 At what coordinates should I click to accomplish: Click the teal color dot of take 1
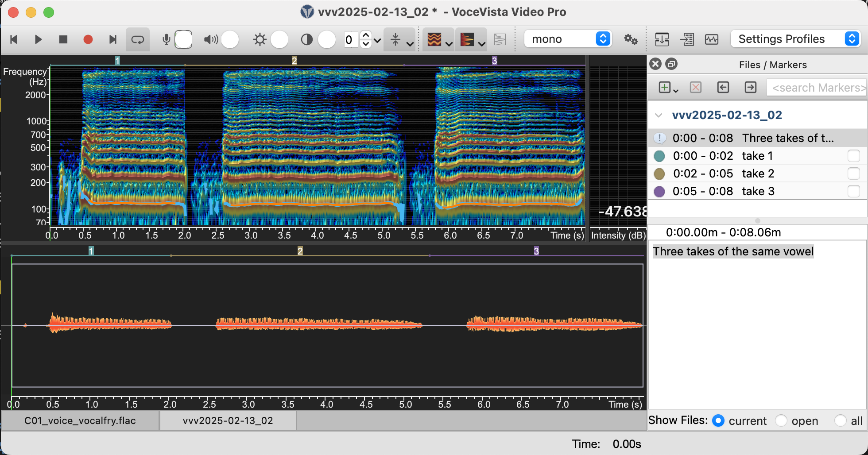pos(659,156)
